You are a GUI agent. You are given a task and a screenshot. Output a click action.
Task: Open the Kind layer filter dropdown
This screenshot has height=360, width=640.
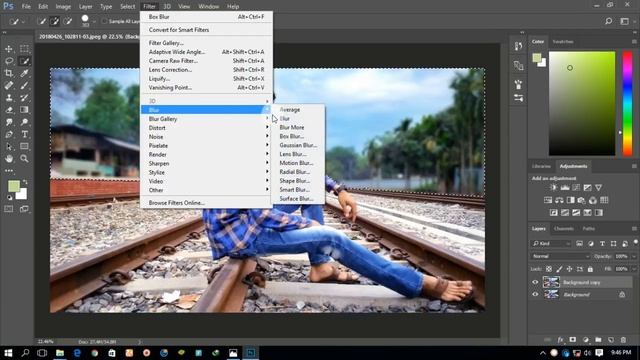point(551,244)
